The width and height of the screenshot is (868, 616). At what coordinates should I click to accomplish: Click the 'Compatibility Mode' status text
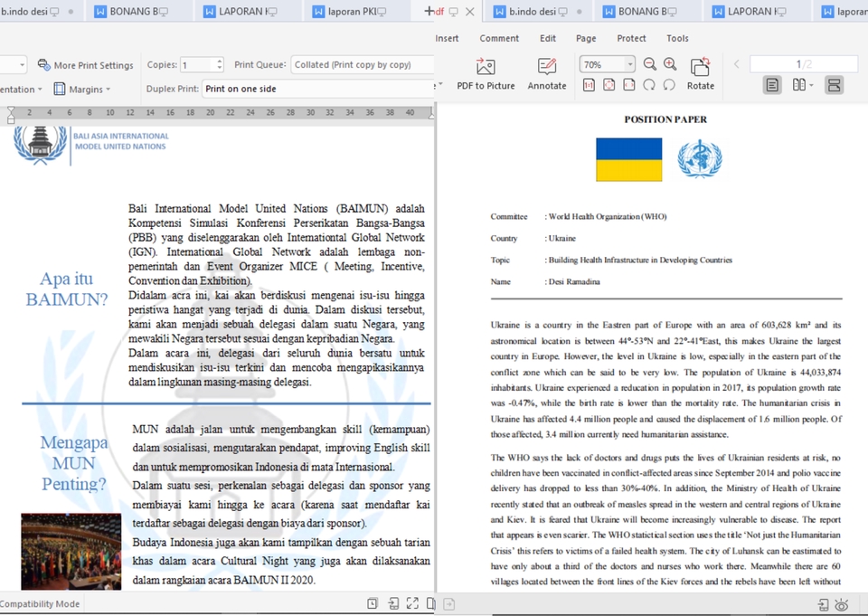pyautogui.click(x=40, y=604)
